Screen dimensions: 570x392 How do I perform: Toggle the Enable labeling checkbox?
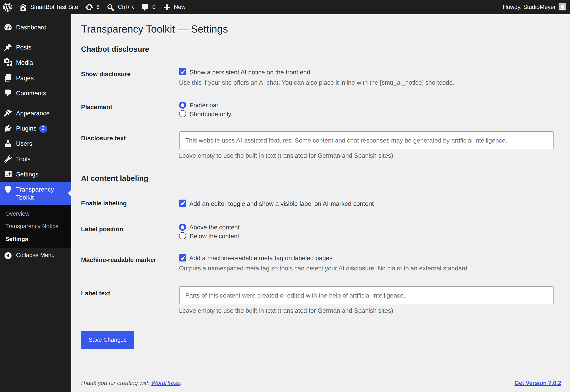point(182,203)
